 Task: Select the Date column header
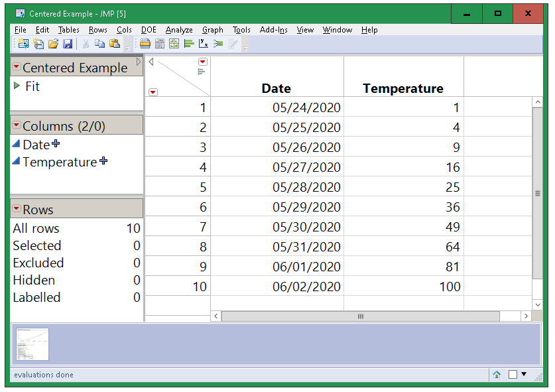pyautogui.click(x=277, y=76)
